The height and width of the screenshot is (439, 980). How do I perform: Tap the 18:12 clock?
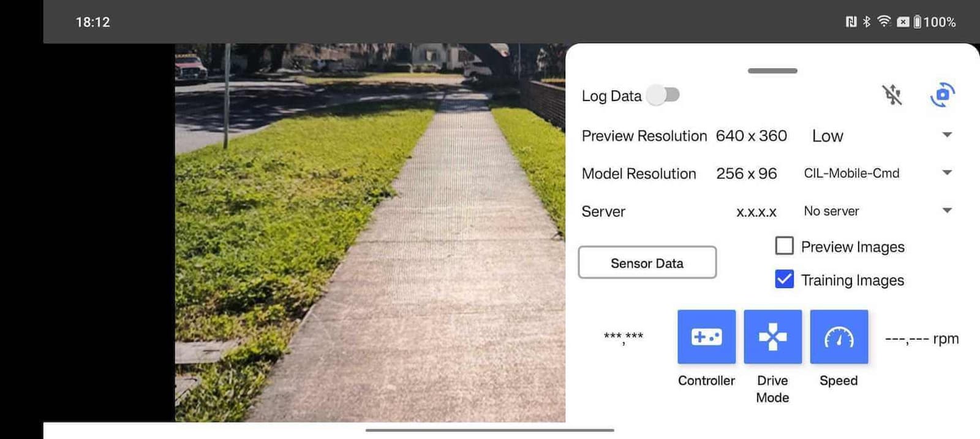(92, 22)
